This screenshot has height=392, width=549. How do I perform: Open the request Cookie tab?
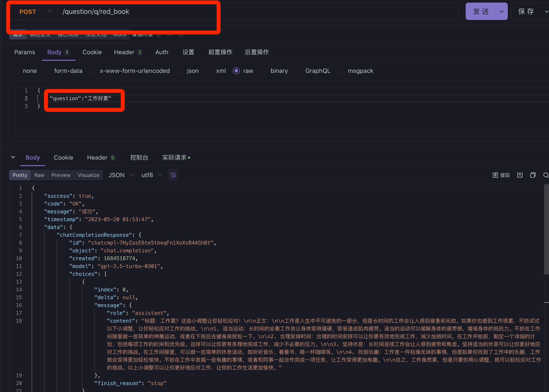92,52
